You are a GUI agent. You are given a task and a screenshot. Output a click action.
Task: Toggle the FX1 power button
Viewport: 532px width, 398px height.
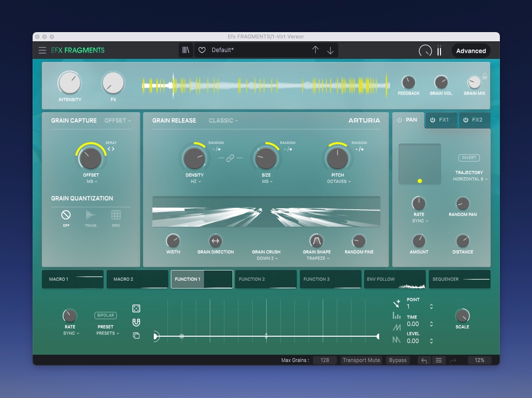(432, 120)
